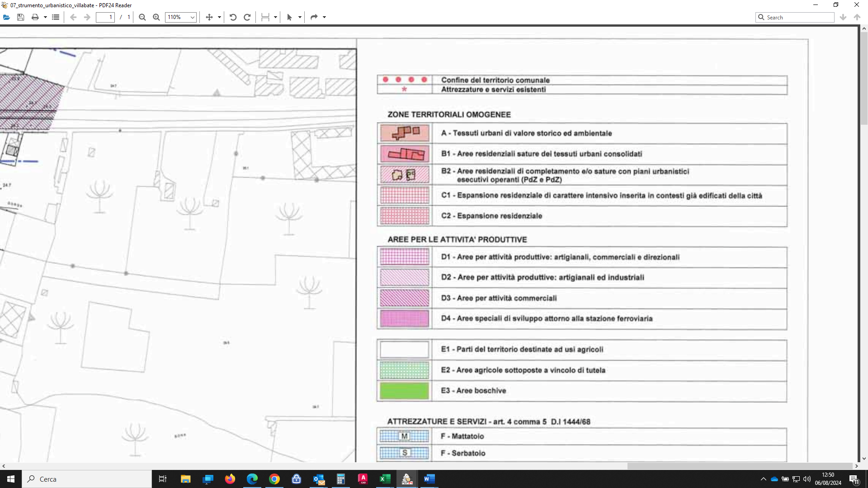The height and width of the screenshot is (488, 868).
Task: Click the horizontal scrollbar left arrow
Action: pyautogui.click(x=4, y=466)
